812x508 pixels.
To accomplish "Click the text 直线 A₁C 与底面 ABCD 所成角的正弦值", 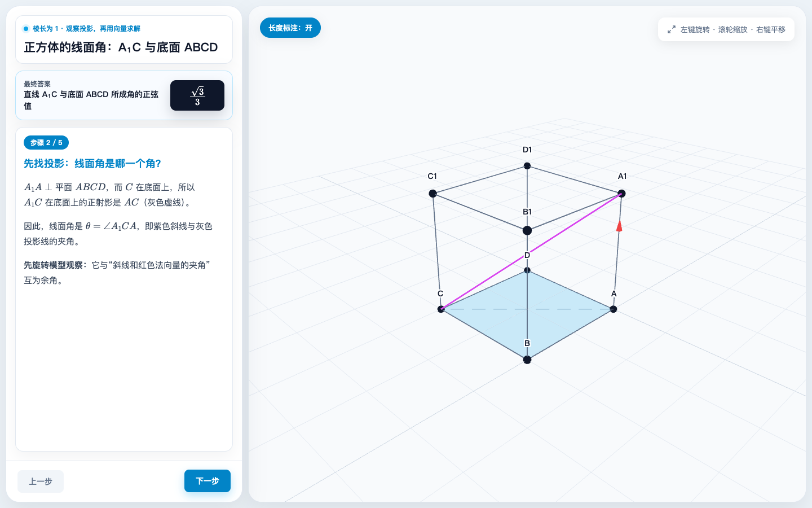I will 91,100.
